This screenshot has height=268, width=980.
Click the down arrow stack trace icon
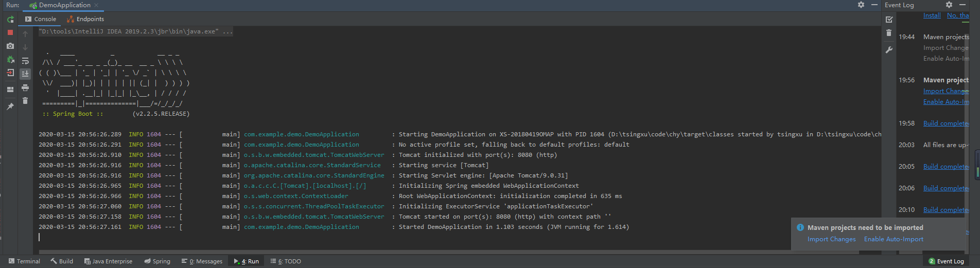click(25, 47)
